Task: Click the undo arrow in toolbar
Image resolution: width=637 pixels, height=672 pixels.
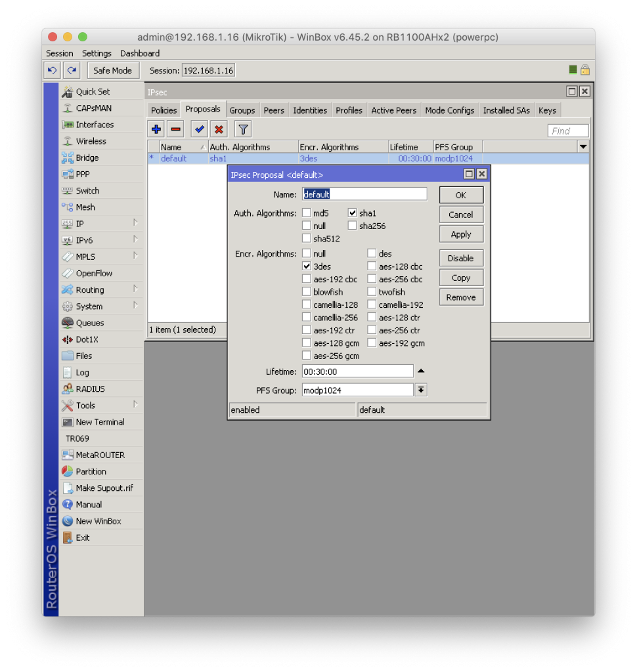Action: point(53,70)
